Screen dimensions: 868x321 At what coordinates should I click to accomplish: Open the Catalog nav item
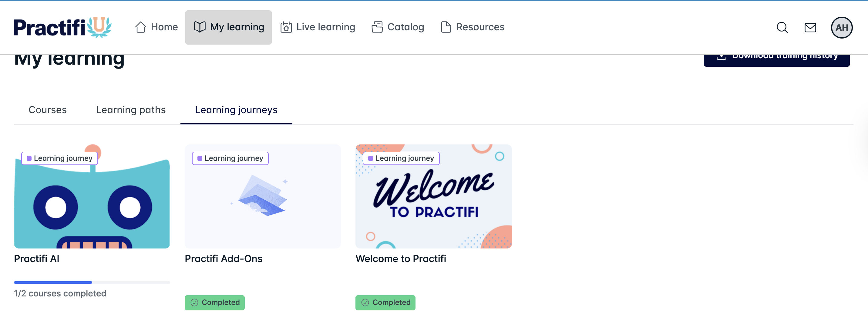(x=398, y=27)
